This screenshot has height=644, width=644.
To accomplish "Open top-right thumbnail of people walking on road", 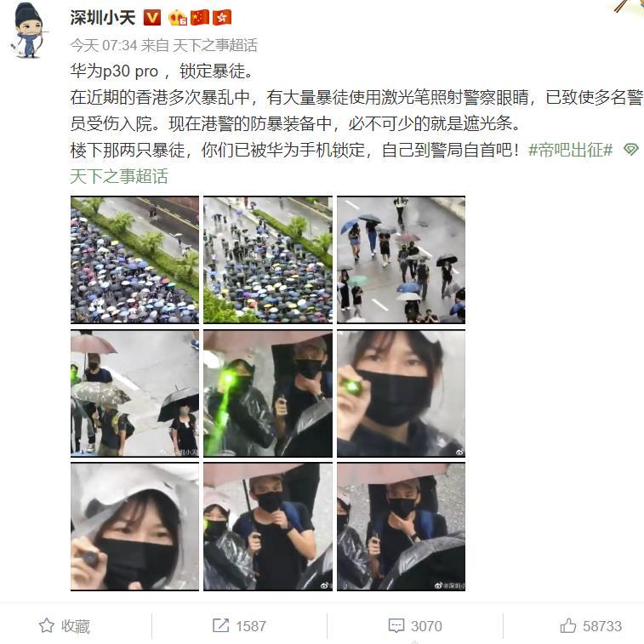I will tap(401, 260).
